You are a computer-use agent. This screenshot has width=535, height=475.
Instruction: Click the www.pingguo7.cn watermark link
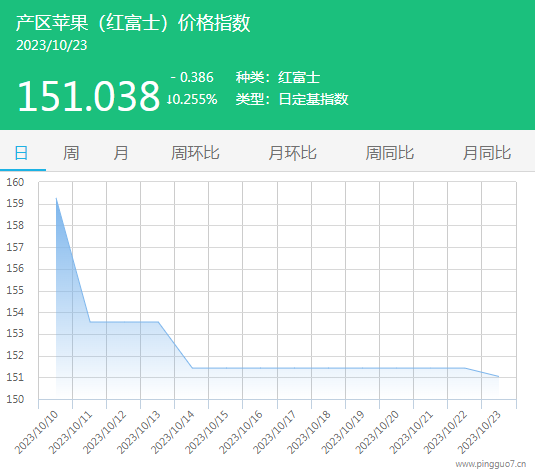pos(491,464)
